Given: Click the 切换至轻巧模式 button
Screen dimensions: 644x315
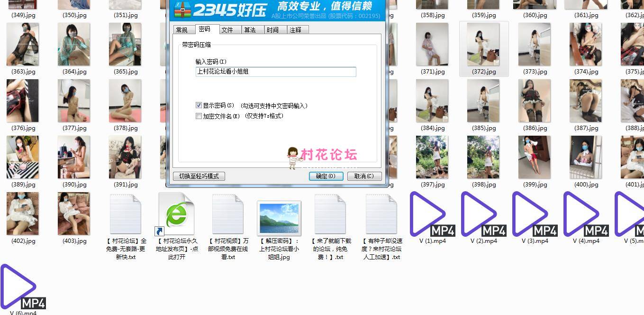Looking at the screenshot, I should pos(199,176).
